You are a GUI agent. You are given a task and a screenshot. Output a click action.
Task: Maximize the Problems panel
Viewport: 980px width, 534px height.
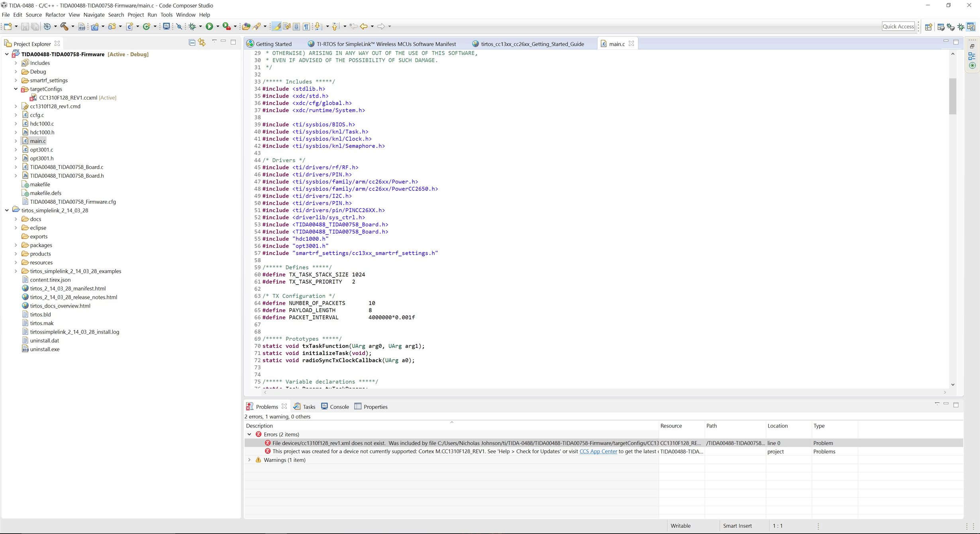[x=956, y=404]
